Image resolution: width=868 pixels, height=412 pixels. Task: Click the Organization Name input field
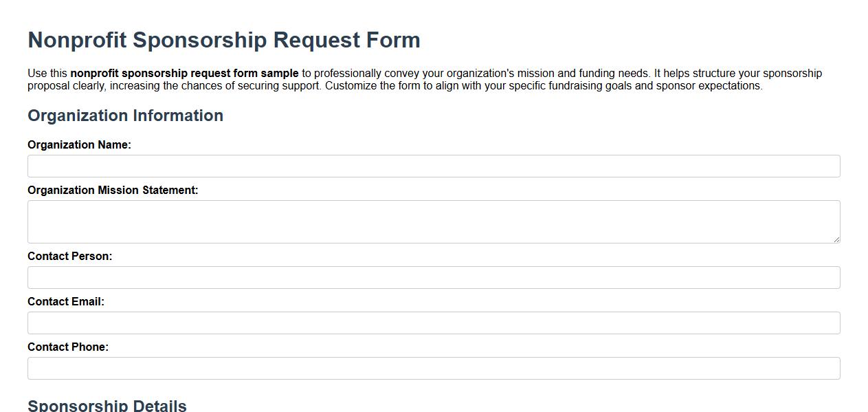coord(433,166)
